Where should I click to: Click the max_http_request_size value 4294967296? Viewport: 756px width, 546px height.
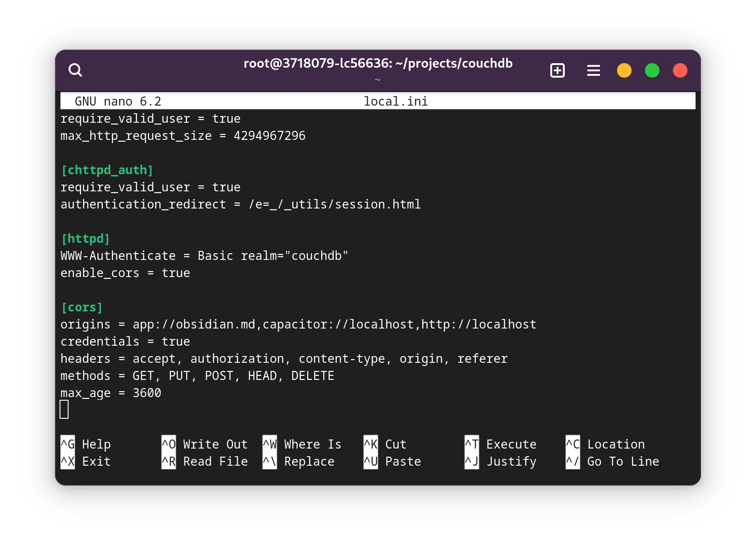click(x=270, y=136)
